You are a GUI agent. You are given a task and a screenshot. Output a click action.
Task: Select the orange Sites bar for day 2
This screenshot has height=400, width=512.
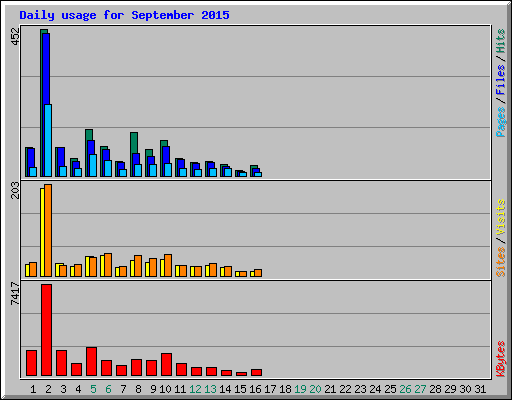click(48, 230)
